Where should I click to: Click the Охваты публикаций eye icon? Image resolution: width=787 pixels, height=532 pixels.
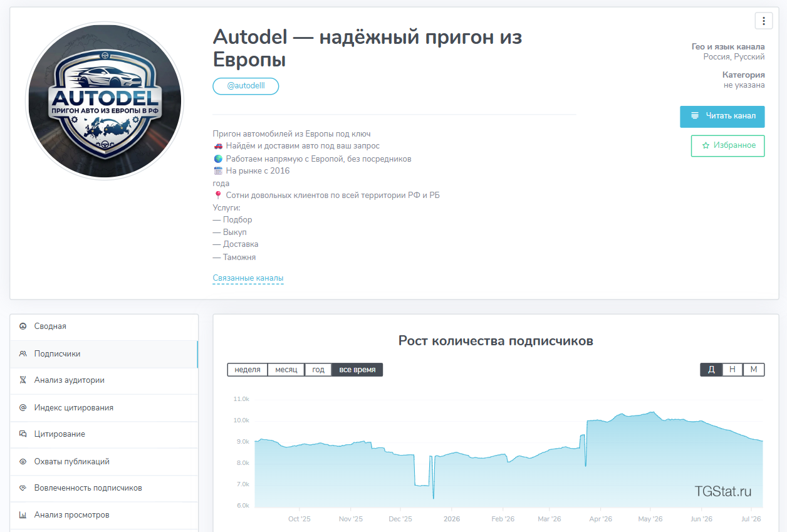[x=23, y=462]
